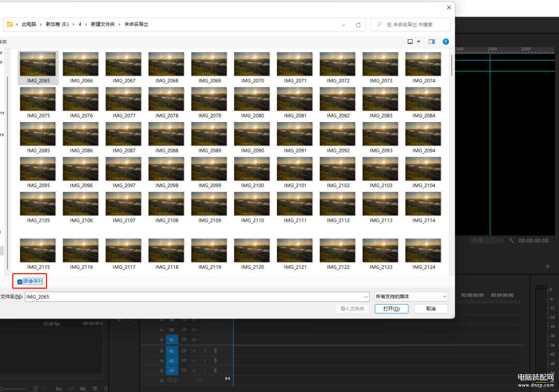Click the help question mark icon
Image resolution: width=559 pixels, height=392 pixels.
446,42
